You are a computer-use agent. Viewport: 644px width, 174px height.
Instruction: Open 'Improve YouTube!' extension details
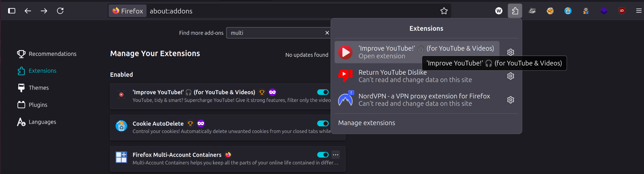(x=194, y=92)
